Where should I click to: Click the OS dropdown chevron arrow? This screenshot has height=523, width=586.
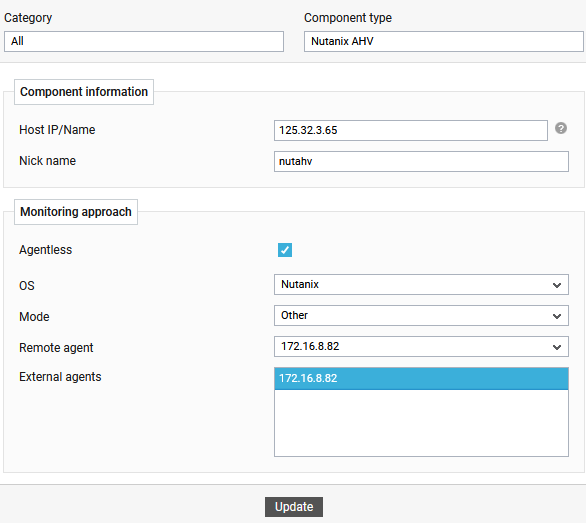[557, 285]
